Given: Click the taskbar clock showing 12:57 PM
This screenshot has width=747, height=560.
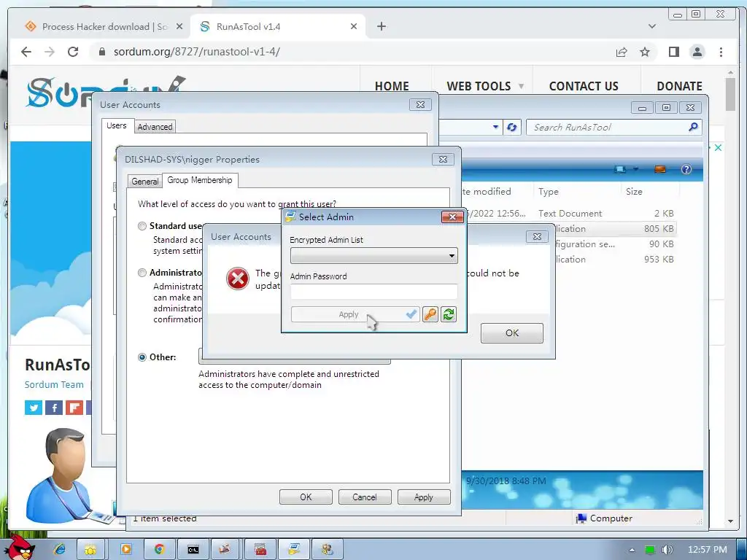Looking at the screenshot, I should (x=707, y=550).
